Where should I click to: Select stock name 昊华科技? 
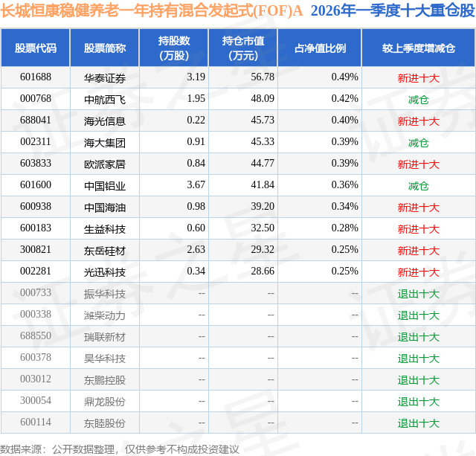click(x=105, y=359)
